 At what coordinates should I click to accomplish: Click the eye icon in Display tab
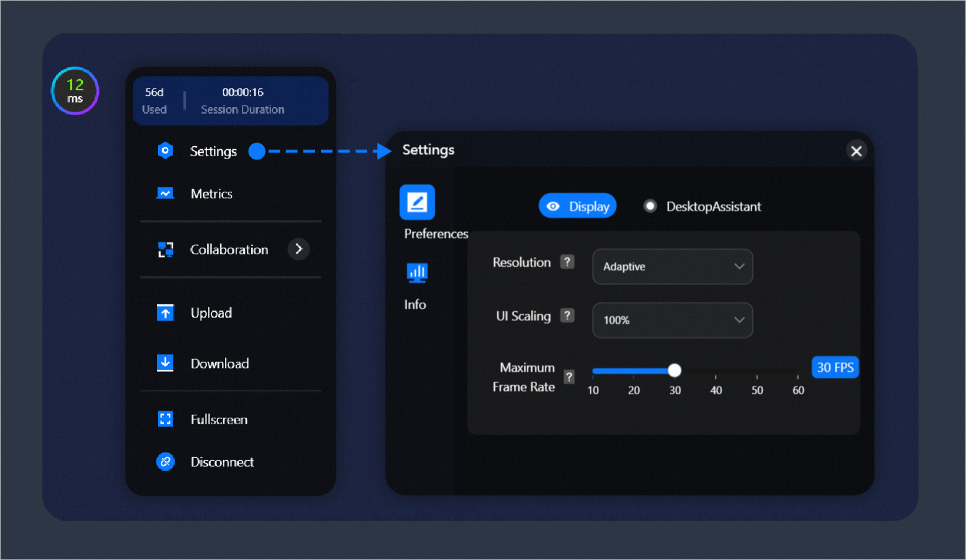coord(553,206)
